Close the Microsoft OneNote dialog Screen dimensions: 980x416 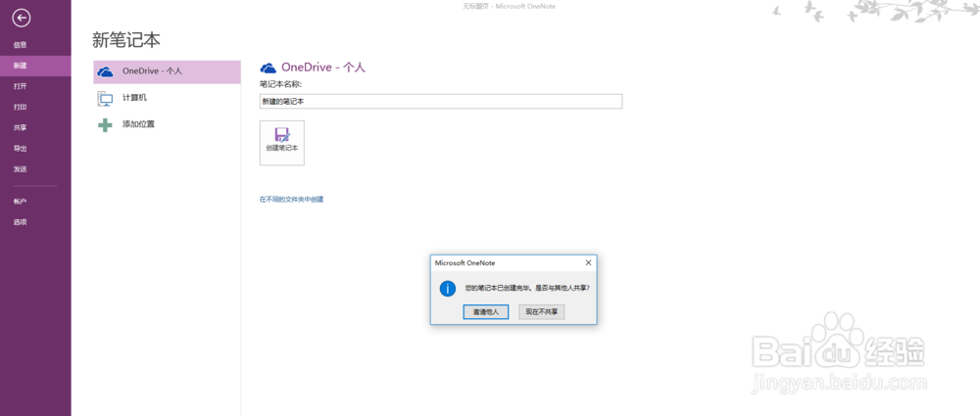pyautogui.click(x=588, y=263)
